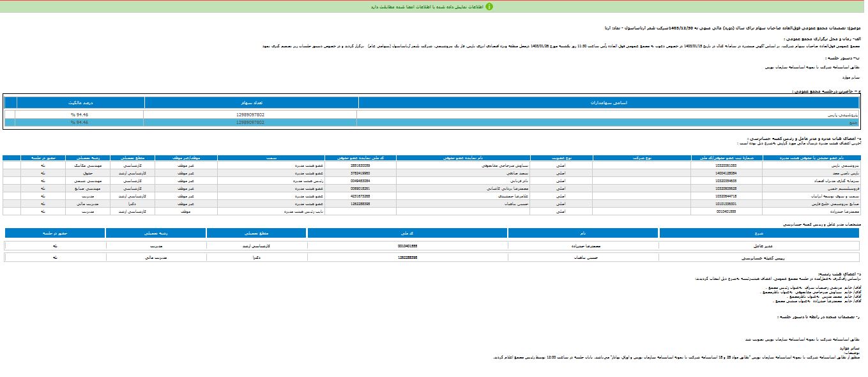Click the سمت column header in board table

pyautogui.click(x=271, y=157)
